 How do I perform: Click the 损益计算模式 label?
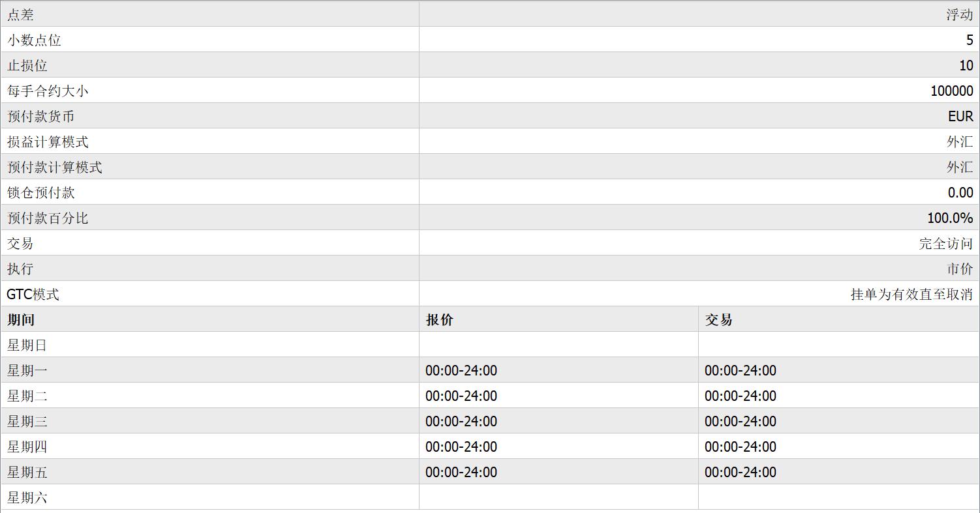click(48, 141)
